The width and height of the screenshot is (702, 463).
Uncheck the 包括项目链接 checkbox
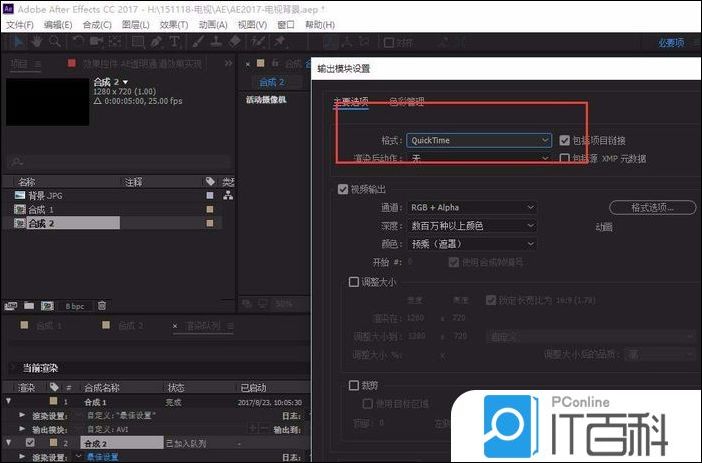click(x=565, y=140)
